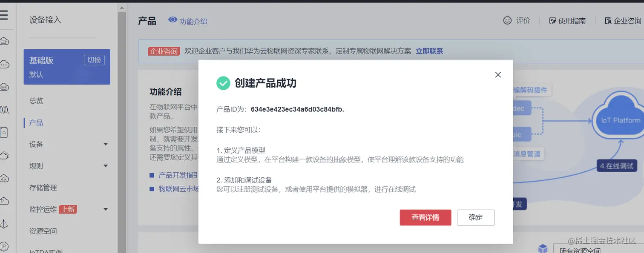Click the 评价 text in header
Screen dimensions: 644x253
click(523, 20)
